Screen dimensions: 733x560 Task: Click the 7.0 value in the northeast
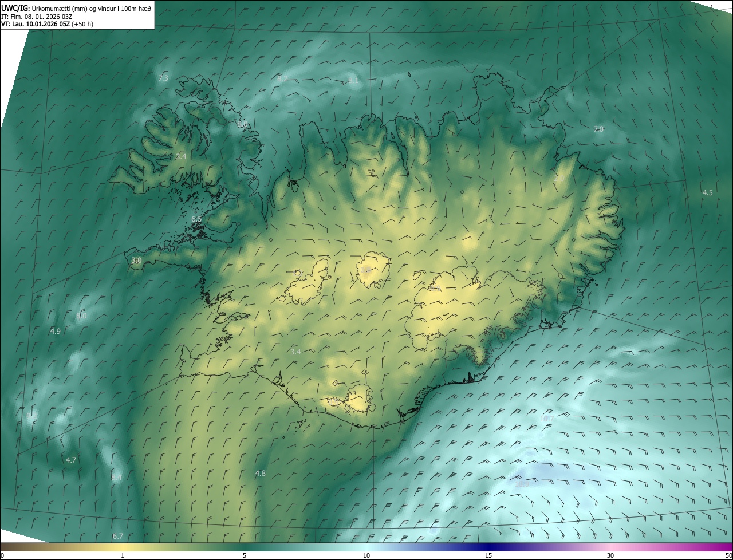(x=598, y=129)
